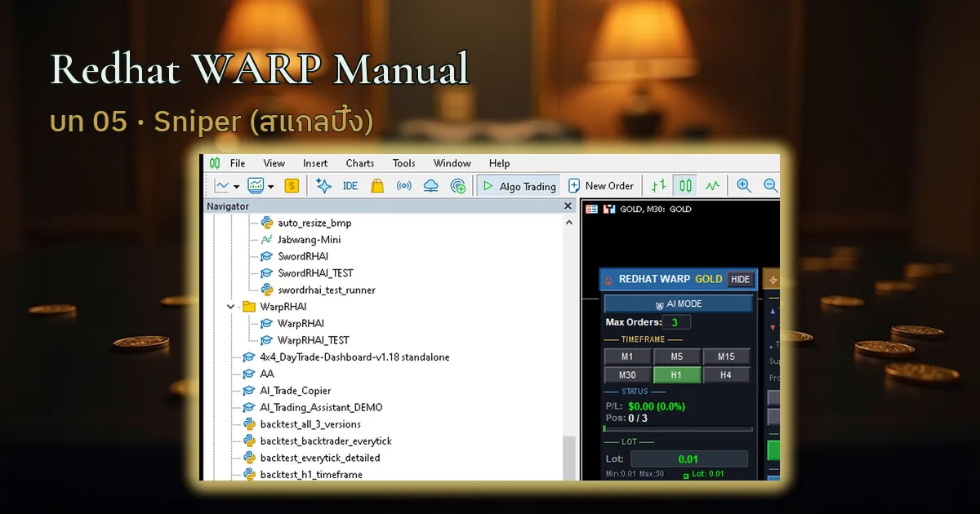Screen dimensions: 980x514
Task: Click the WarpRHAI folder icon
Action: [x=249, y=307]
